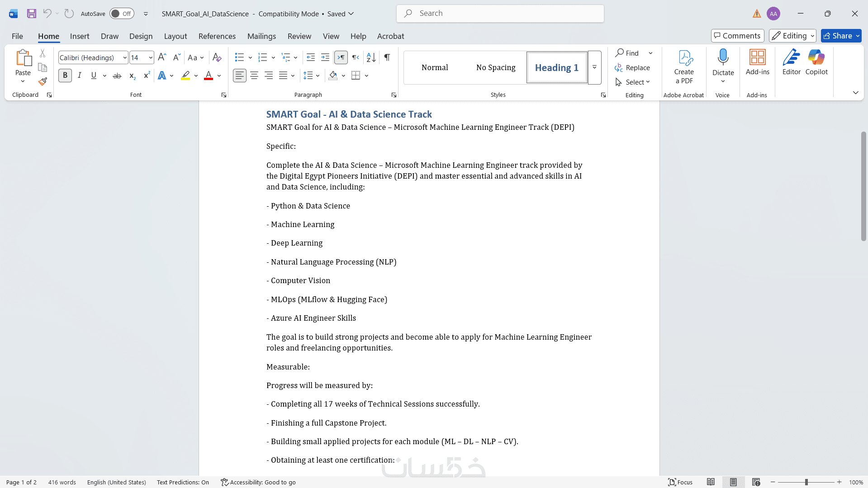Switch to the Design tab
868x488 pixels.
point(141,36)
